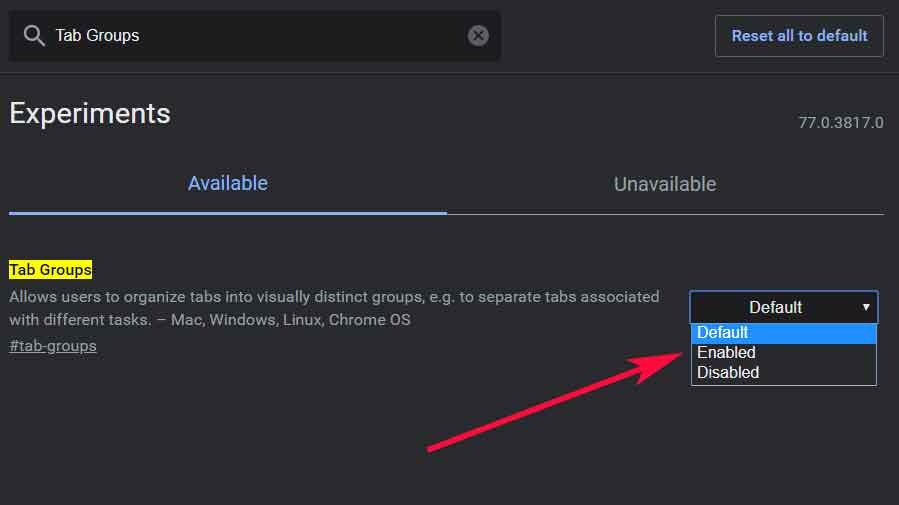899x505 pixels.
Task: Select the highlighted Default option
Action: point(723,333)
